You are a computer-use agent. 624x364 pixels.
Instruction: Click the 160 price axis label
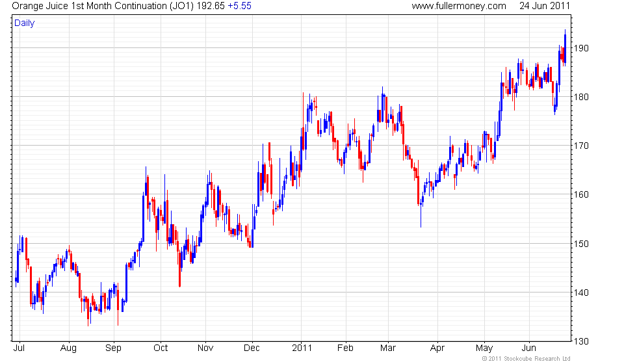pyautogui.click(x=581, y=194)
